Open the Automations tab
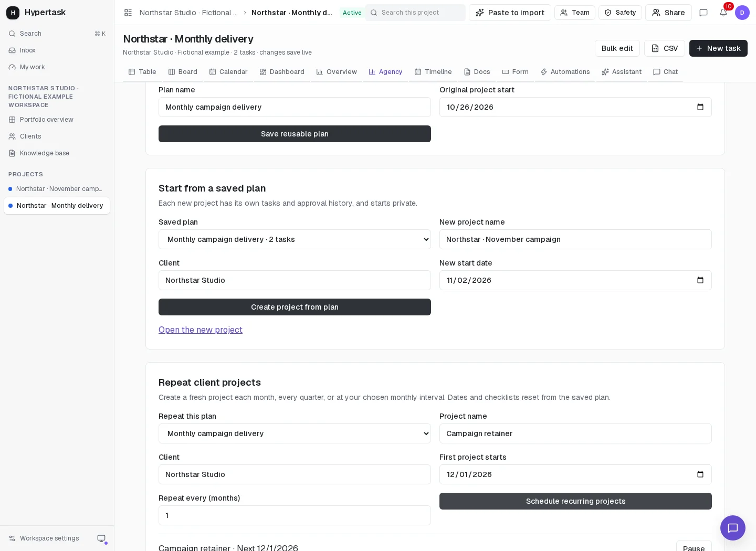This screenshot has height=551, width=756. (565, 72)
